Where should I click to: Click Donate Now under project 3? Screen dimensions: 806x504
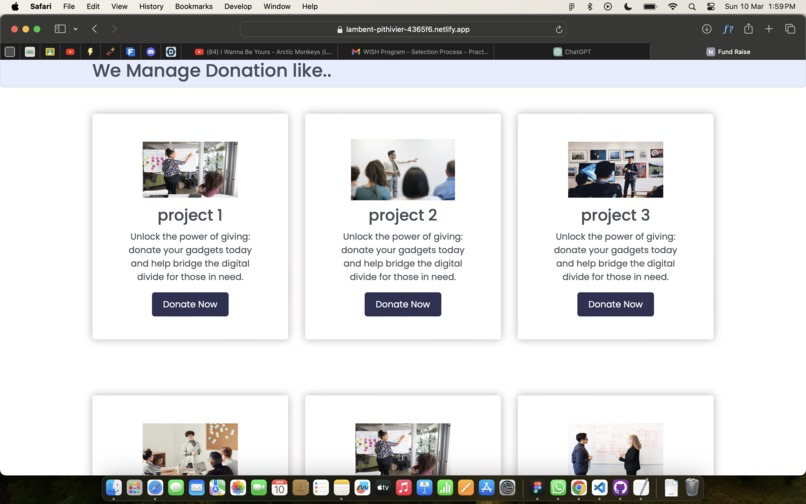click(x=615, y=304)
